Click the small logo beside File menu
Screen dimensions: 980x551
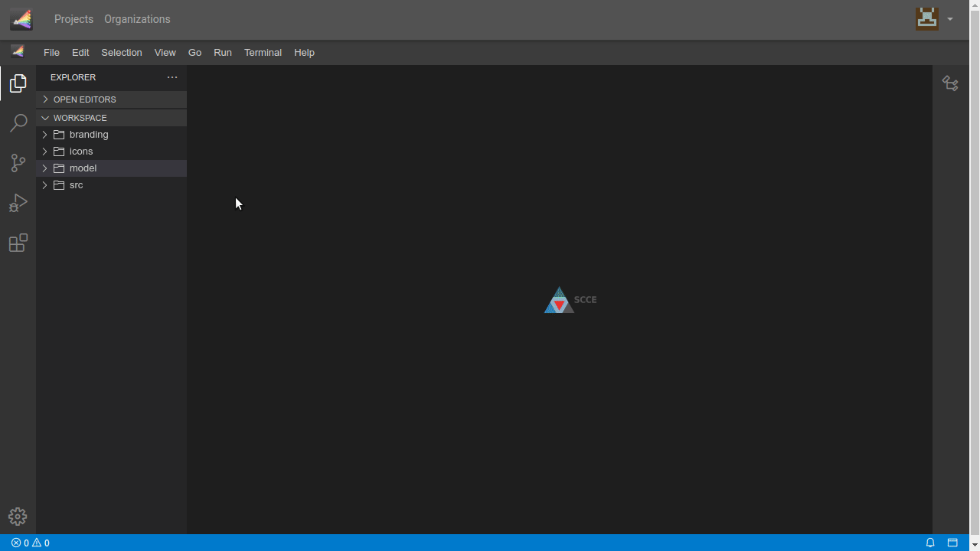point(18,52)
